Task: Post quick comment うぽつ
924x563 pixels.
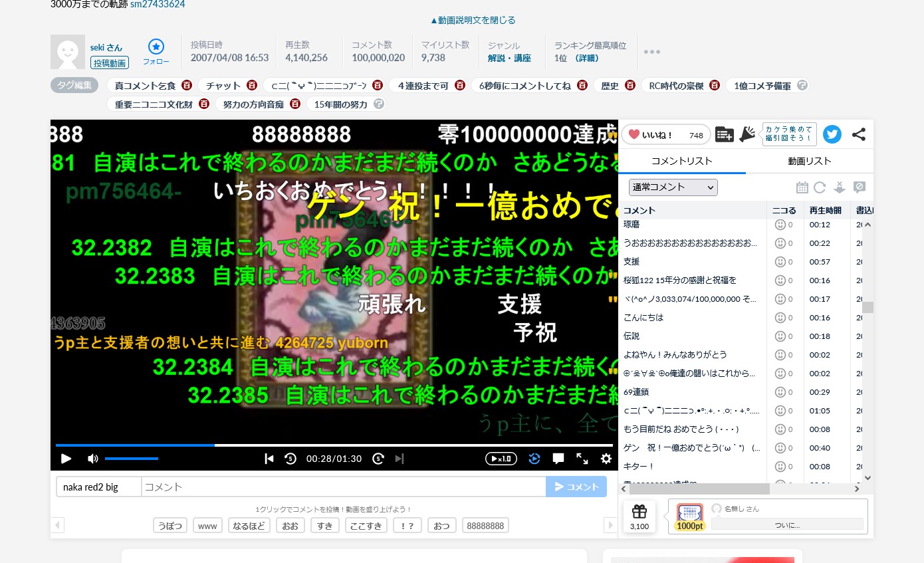Action: coord(170,526)
